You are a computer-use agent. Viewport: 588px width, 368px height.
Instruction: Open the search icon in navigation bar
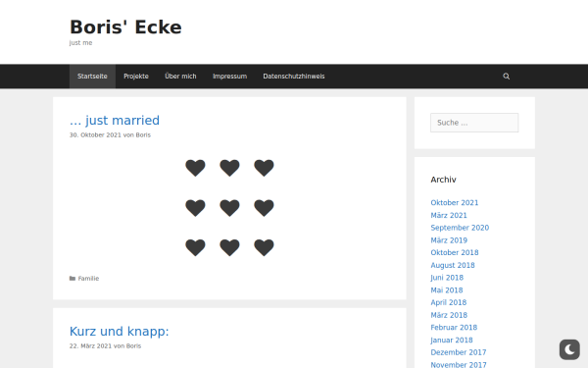[x=506, y=77]
